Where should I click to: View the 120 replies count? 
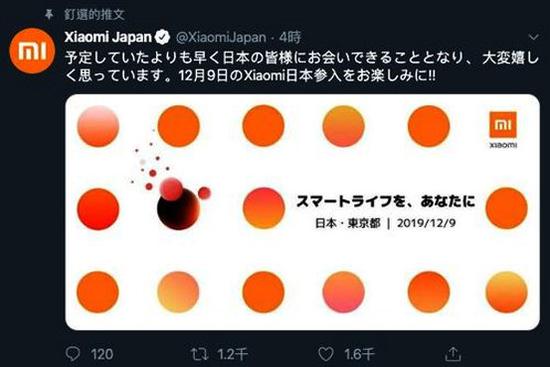click(102, 354)
